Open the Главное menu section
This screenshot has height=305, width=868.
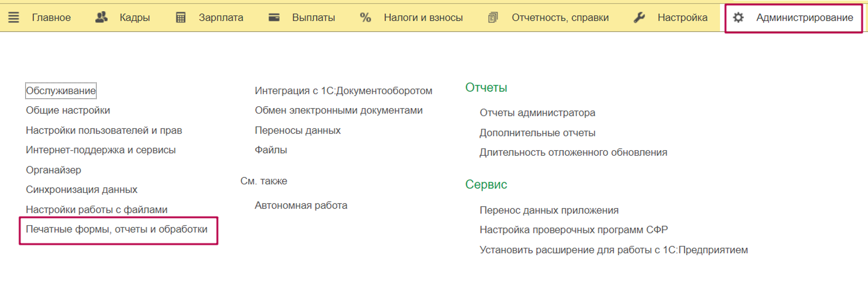click(x=51, y=17)
